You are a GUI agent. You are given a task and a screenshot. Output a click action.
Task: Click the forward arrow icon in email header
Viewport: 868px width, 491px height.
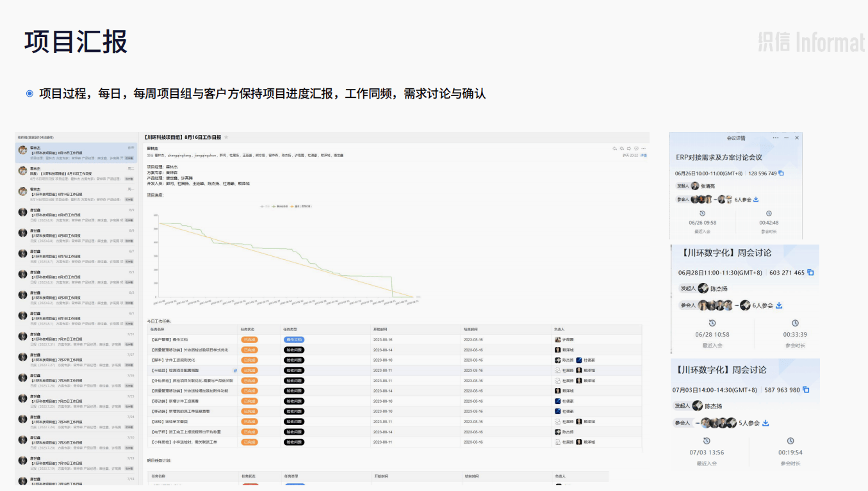(x=629, y=149)
